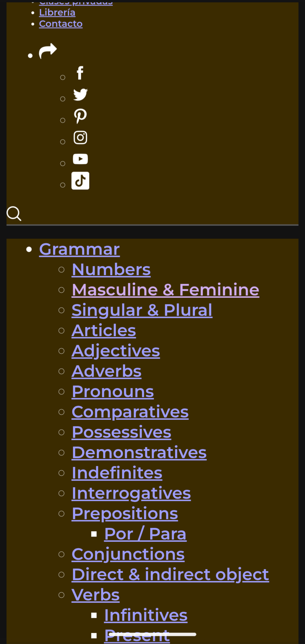305x644 pixels.
Task: Select the Infinitives sub-item
Action: 146,615
